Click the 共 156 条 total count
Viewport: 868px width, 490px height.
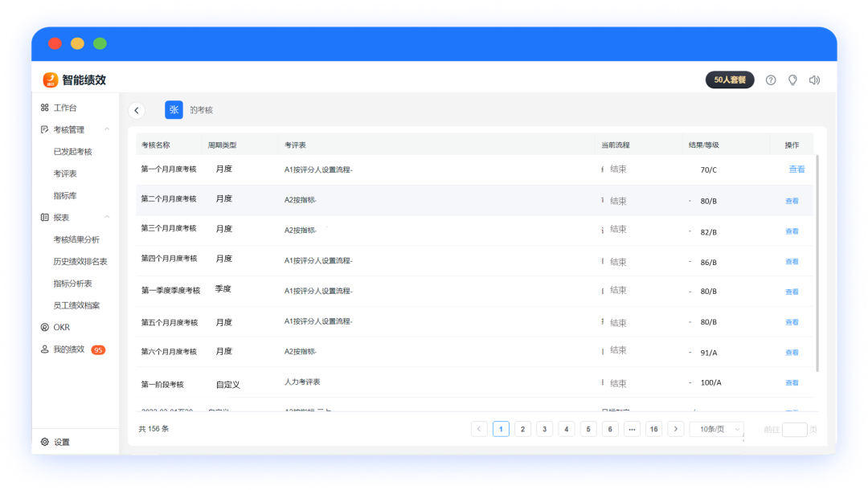[154, 429]
